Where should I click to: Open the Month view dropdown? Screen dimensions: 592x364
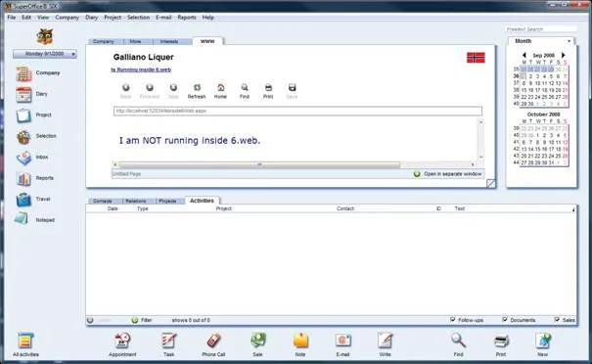tap(569, 41)
